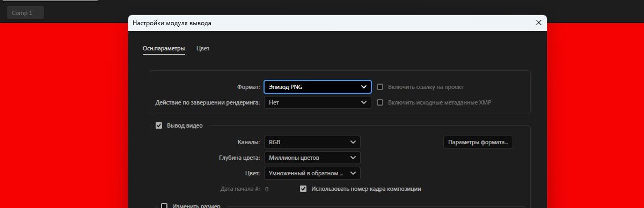
Task: Toggle Использовать номер кадра композиции checkbox
Action: tap(303, 189)
